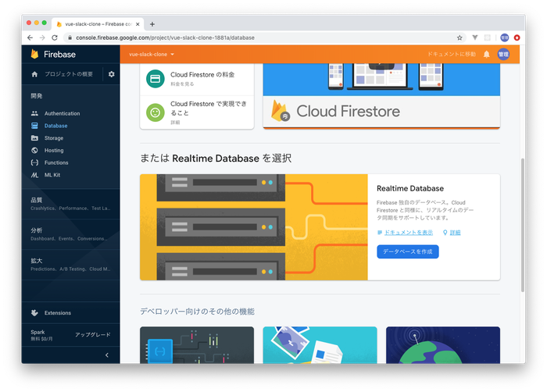The width and height of the screenshot is (547, 392).
Task: Click the Vue devtools extension icon
Action: coord(475,37)
